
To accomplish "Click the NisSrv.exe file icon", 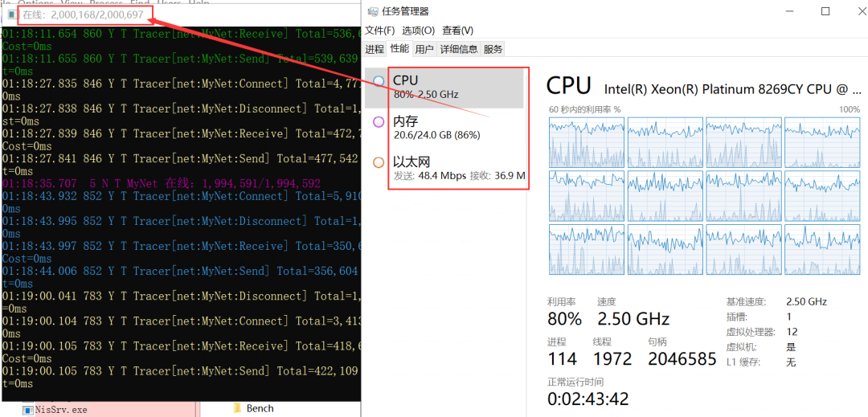I will click(x=27, y=410).
